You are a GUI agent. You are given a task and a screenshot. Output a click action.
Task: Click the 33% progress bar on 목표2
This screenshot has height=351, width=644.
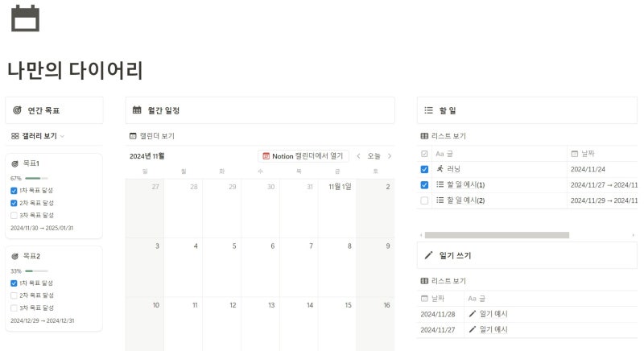tap(36, 271)
